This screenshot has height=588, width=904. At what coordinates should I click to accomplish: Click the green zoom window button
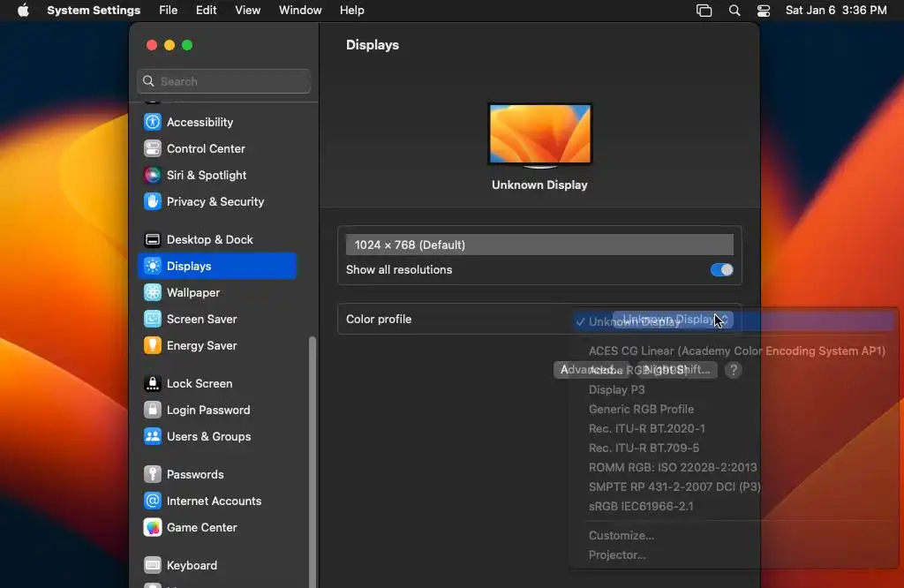(187, 45)
